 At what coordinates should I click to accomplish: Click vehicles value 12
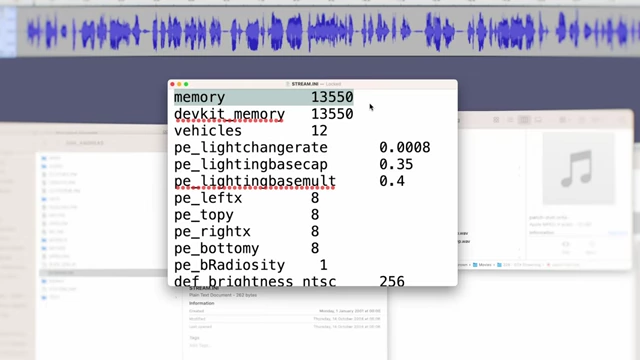tap(319, 131)
